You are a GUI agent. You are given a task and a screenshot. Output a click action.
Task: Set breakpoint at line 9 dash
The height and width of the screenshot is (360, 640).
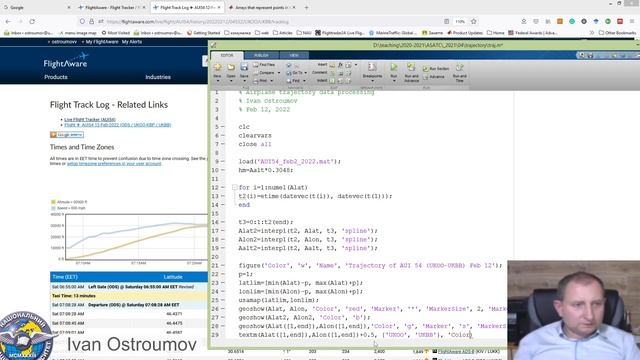coord(223,161)
